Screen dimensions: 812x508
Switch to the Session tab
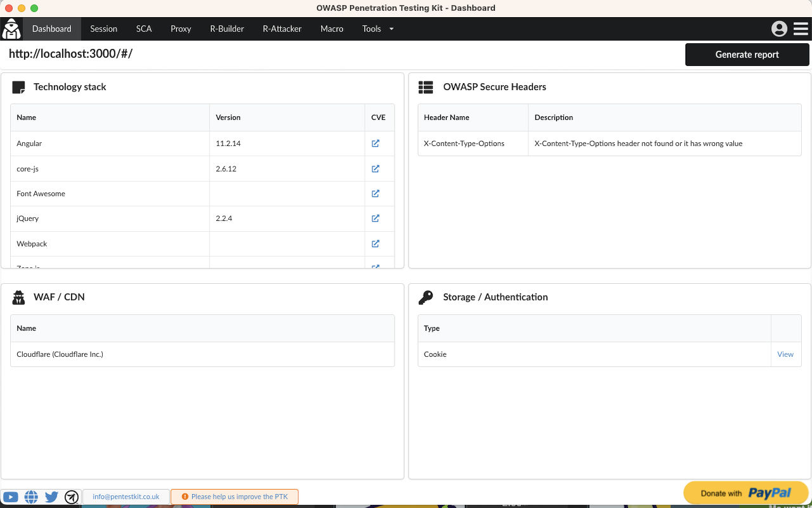click(103, 29)
